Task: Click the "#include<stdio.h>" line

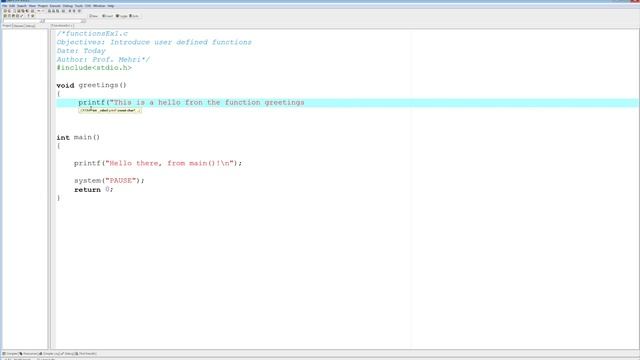Action: (94, 68)
